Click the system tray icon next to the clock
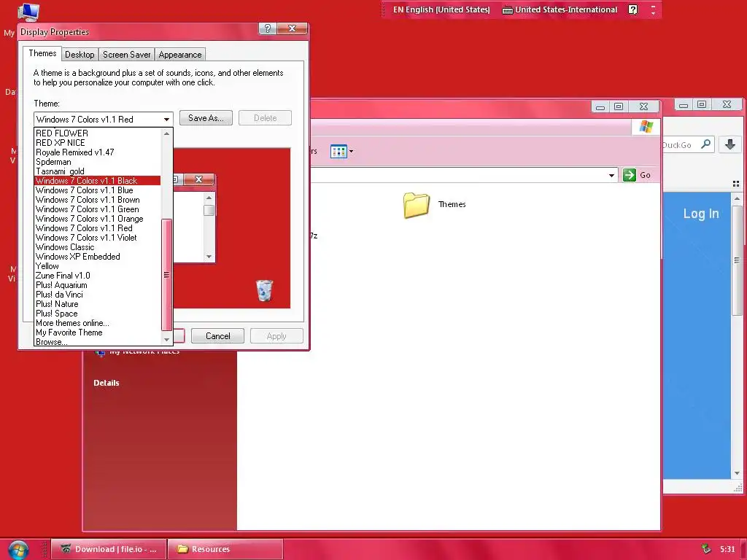747x560 pixels. [706, 549]
